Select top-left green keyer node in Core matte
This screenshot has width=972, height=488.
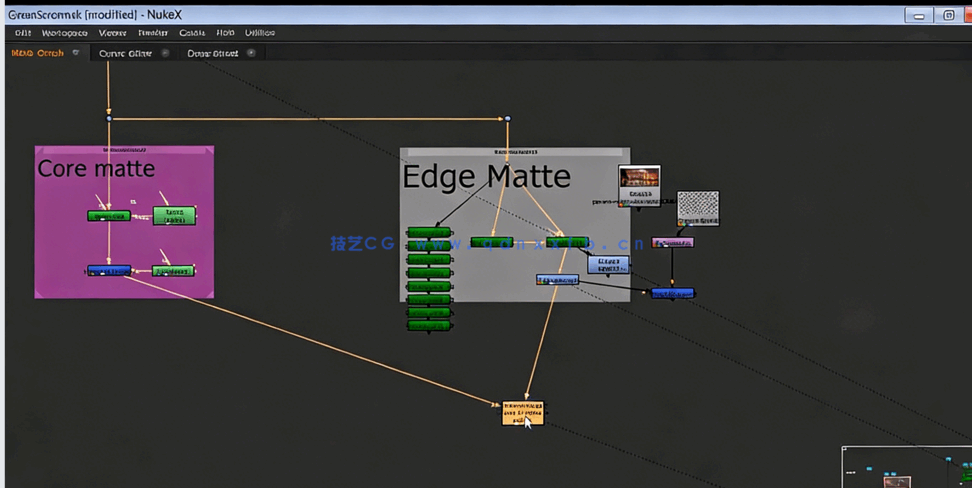[108, 215]
